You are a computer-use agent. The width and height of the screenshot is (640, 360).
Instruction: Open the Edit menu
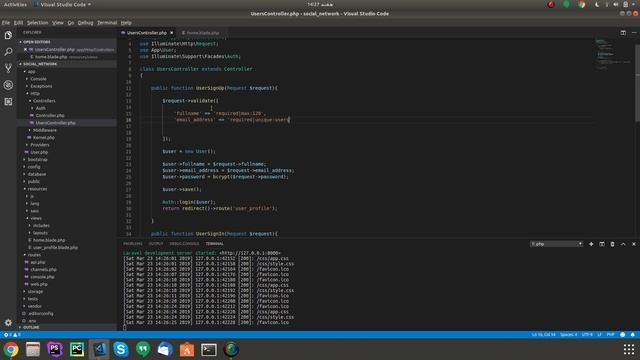tap(18, 23)
